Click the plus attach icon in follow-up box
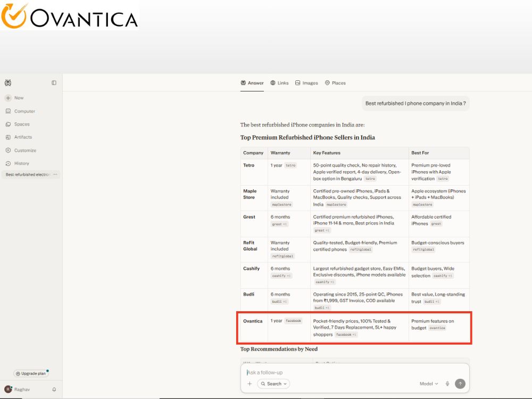Screen dimensions: 532x399 point(250,384)
